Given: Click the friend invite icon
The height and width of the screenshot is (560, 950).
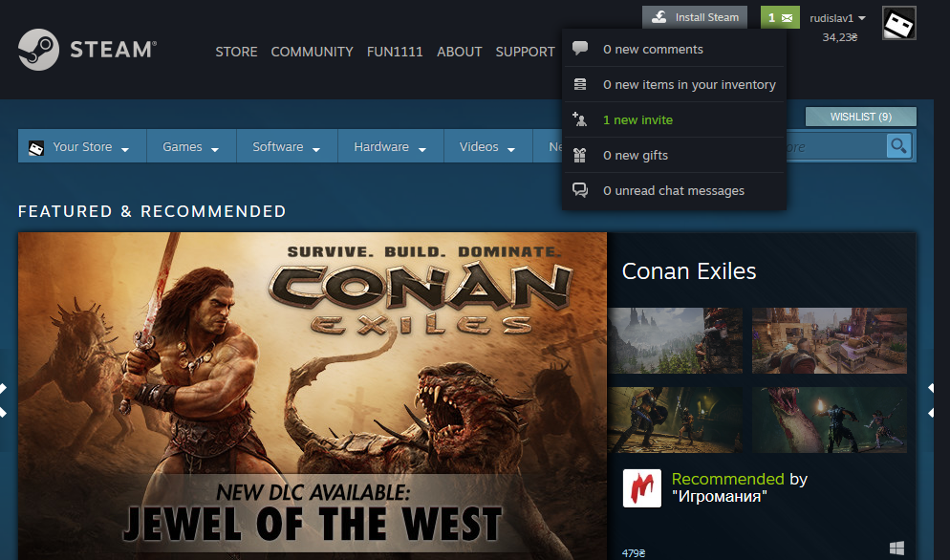Looking at the screenshot, I should coord(579,119).
